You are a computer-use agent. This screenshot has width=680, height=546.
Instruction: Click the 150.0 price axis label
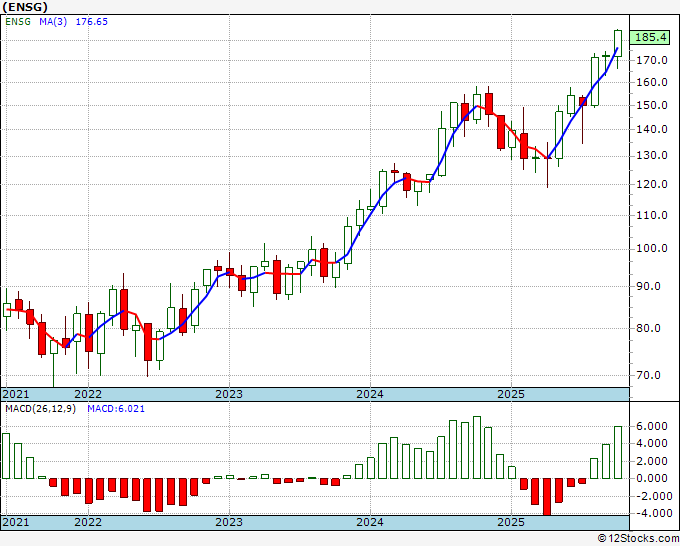click(x=651, y=105)
